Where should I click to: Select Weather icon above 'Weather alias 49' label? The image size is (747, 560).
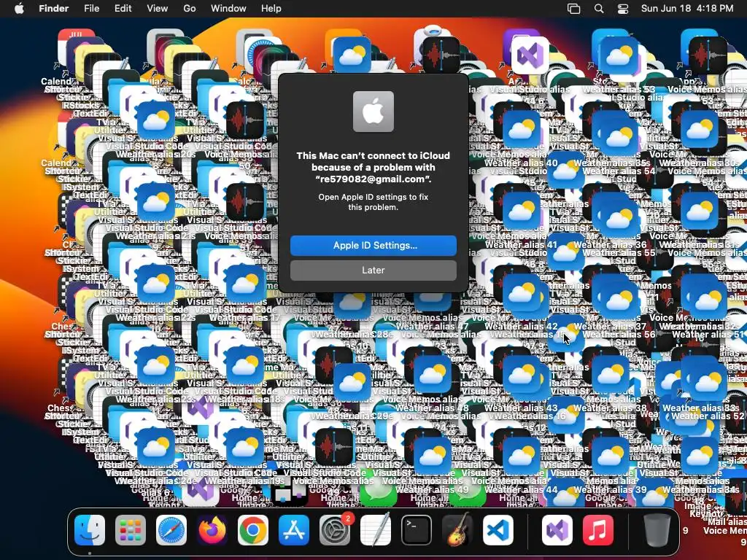[x=433, y=455]
